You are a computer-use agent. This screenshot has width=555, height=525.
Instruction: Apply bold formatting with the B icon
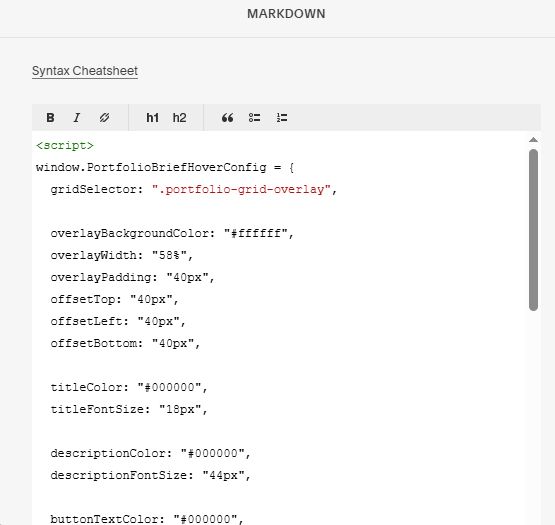click(50, 118)
